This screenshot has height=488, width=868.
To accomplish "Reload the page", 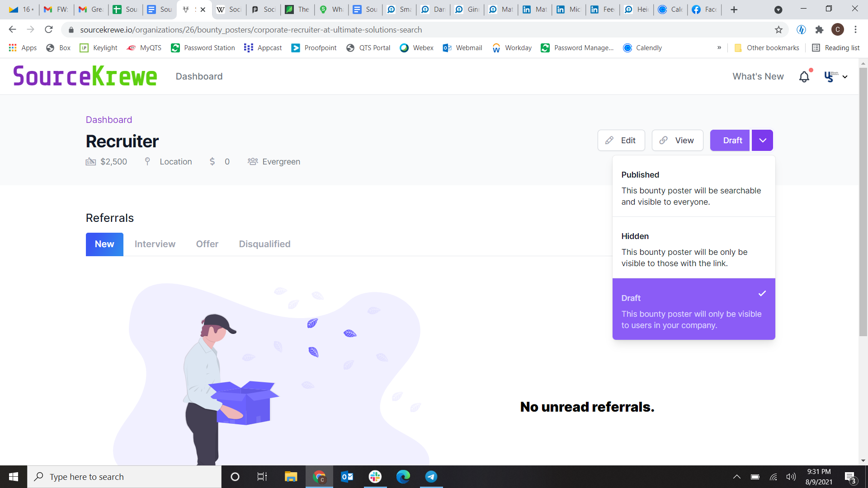I will point(49,30).
